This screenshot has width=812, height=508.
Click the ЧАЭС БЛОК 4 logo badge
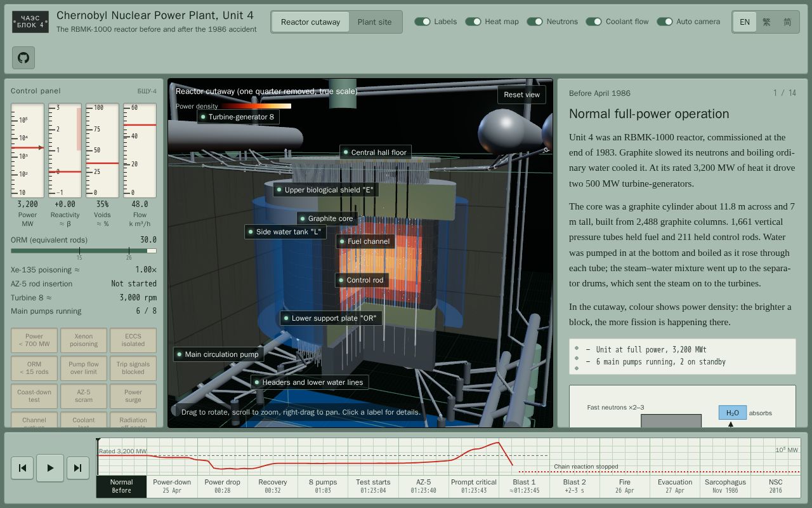pos(30,22)
